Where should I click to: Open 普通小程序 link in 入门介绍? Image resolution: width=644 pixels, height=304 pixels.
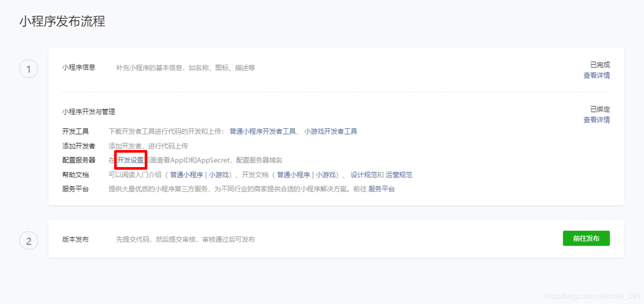pos(187,175)
